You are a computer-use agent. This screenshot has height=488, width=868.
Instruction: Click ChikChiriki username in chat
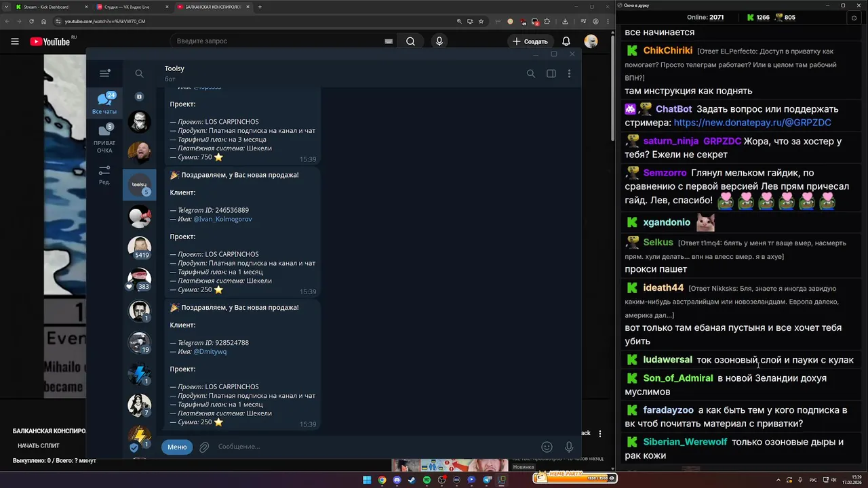[x=668, y=51]
